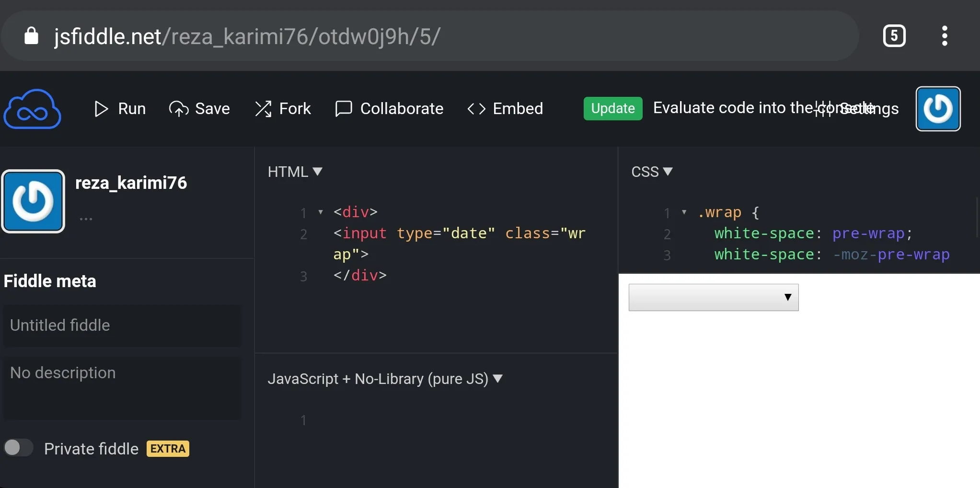Click the JSFiddle cloud logo
980x488 pixels.
(x=32, y=109)
